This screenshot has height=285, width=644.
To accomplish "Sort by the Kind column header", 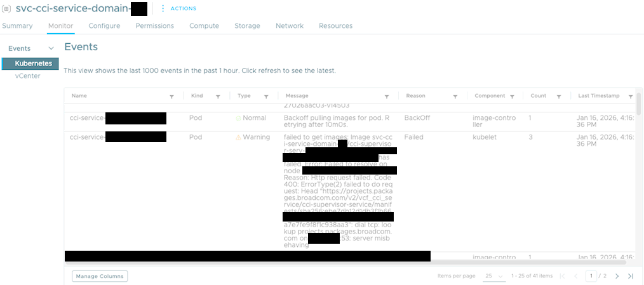I will point(197,96).
